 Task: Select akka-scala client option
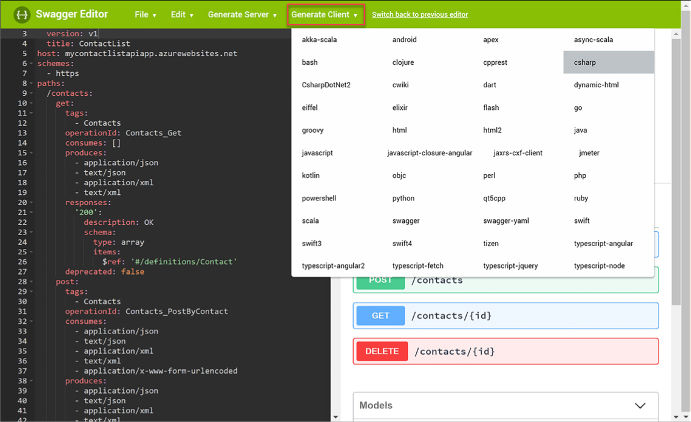point(319,40)
